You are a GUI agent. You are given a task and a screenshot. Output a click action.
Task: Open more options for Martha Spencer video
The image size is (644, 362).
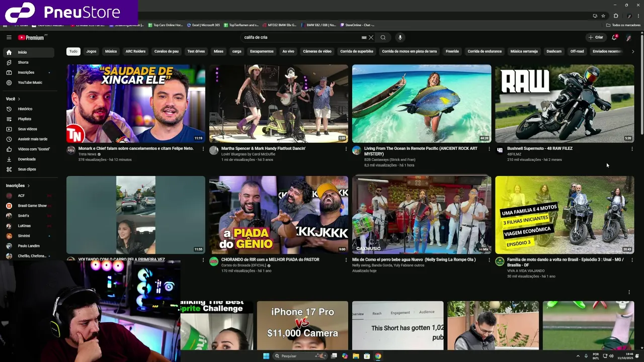(x=346, y=149)
